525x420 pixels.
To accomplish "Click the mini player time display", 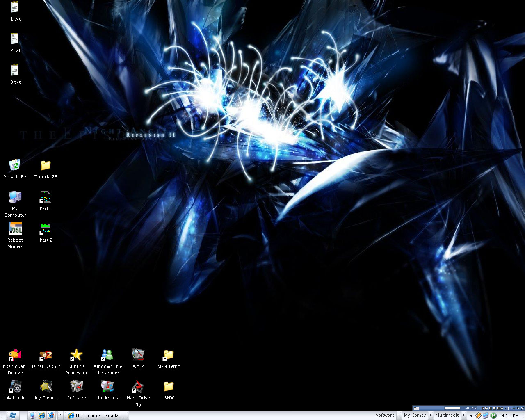I will point(470,408).
